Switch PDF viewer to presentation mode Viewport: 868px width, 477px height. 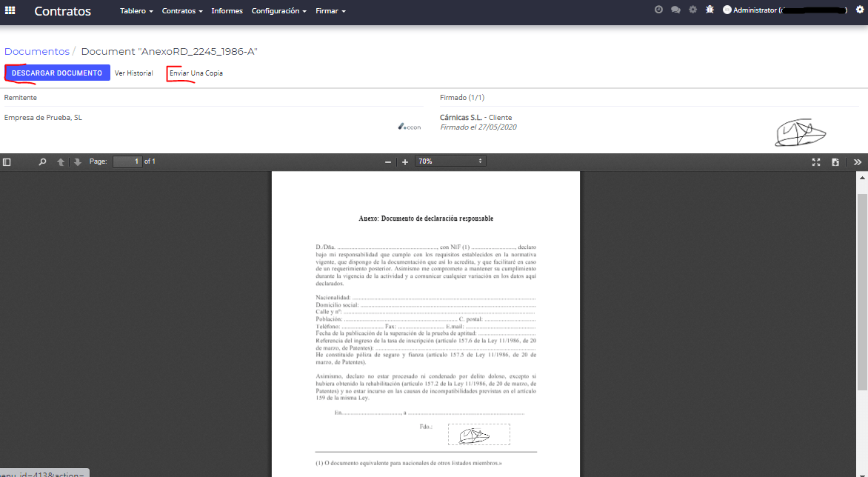(816, 162)
